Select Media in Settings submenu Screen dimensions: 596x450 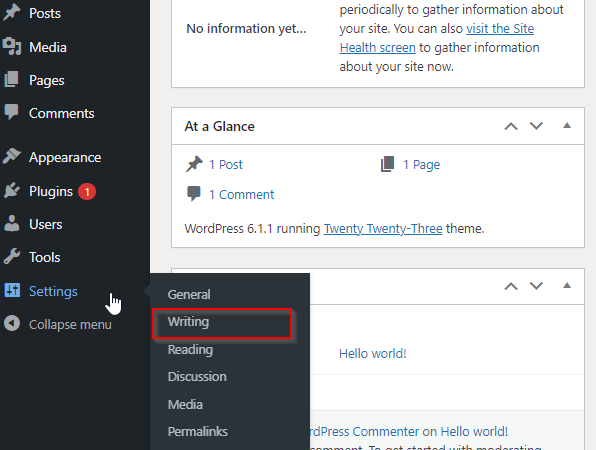click(x=185, y=404)
